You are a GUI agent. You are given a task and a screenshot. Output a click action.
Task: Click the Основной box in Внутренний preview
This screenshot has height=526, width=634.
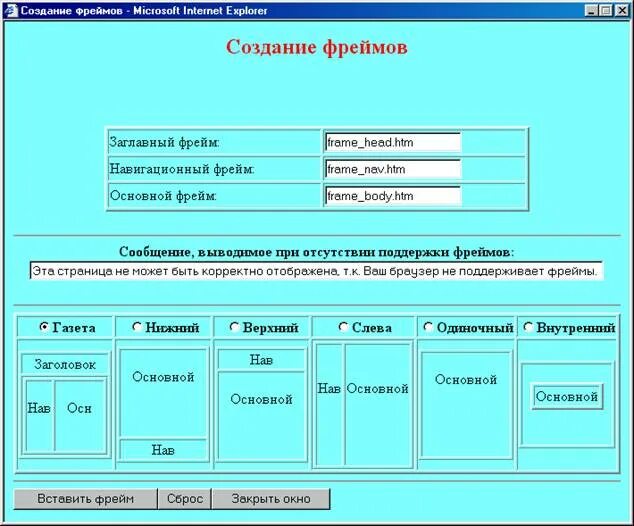[x=567, y=397]
